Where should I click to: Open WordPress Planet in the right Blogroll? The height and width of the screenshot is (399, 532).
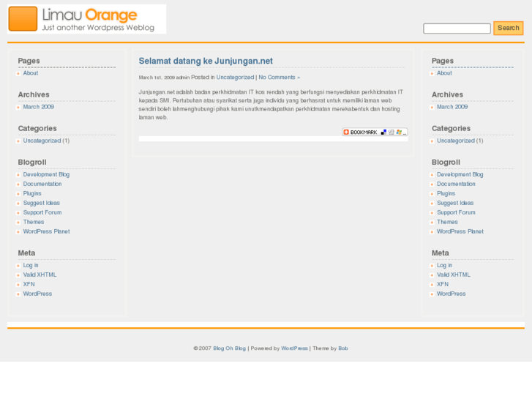point(460,231)
